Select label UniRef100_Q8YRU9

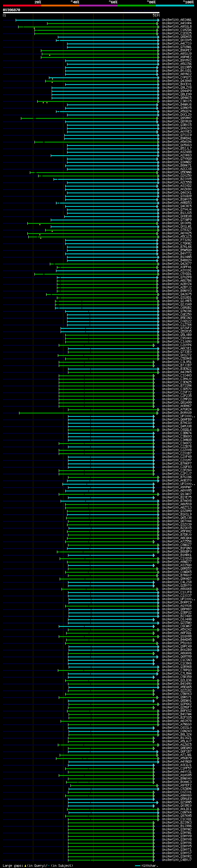click(177, 122)
